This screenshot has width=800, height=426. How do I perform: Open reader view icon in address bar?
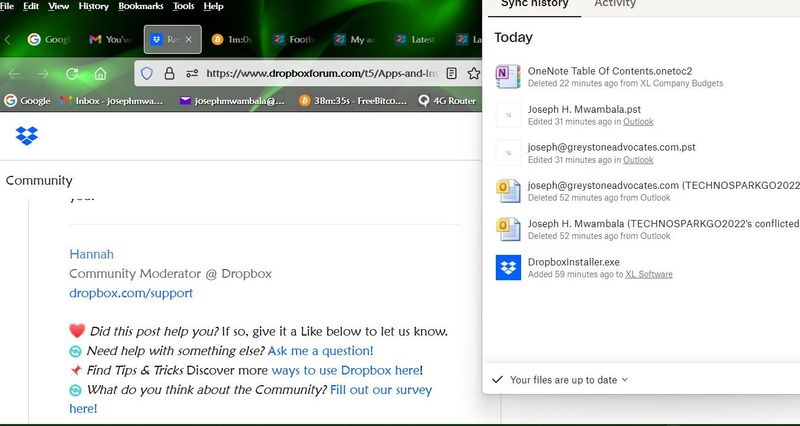tap(452, 73)
